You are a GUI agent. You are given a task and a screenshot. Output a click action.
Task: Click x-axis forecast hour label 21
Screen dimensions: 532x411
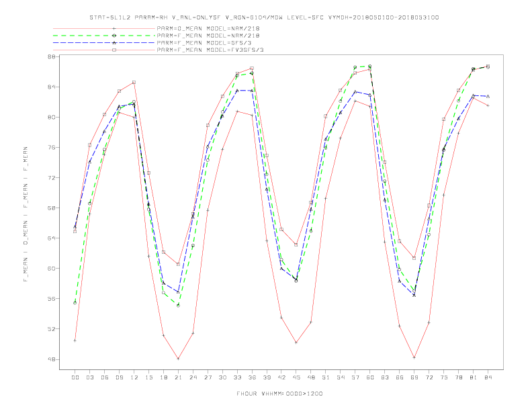pos(178,377)
